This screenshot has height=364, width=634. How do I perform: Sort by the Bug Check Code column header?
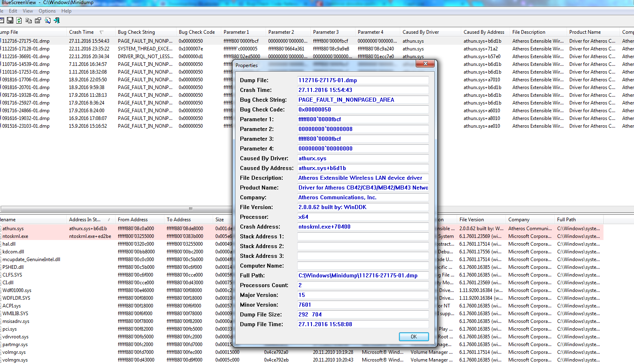click(198, 32)
